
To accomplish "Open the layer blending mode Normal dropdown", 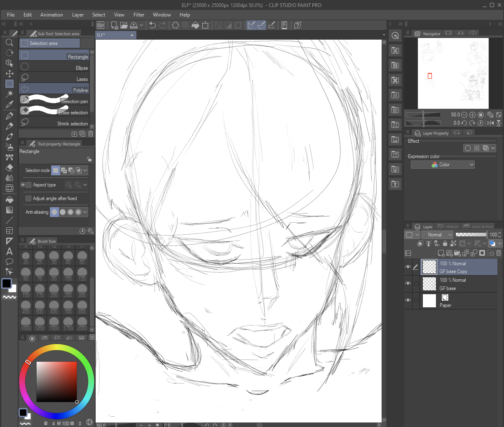I will click(x=437, y=235).
